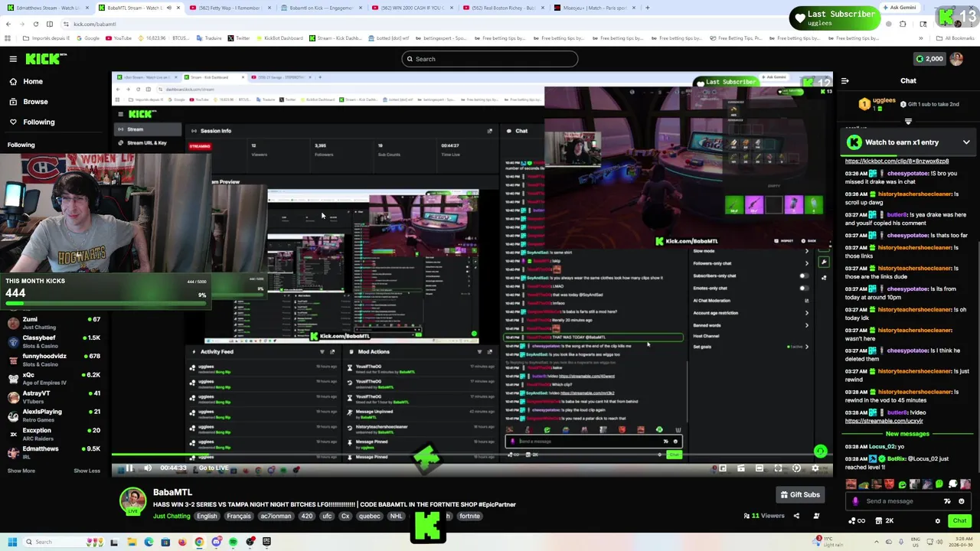
Task: Pause the stream video
Action: coord(129,468)
